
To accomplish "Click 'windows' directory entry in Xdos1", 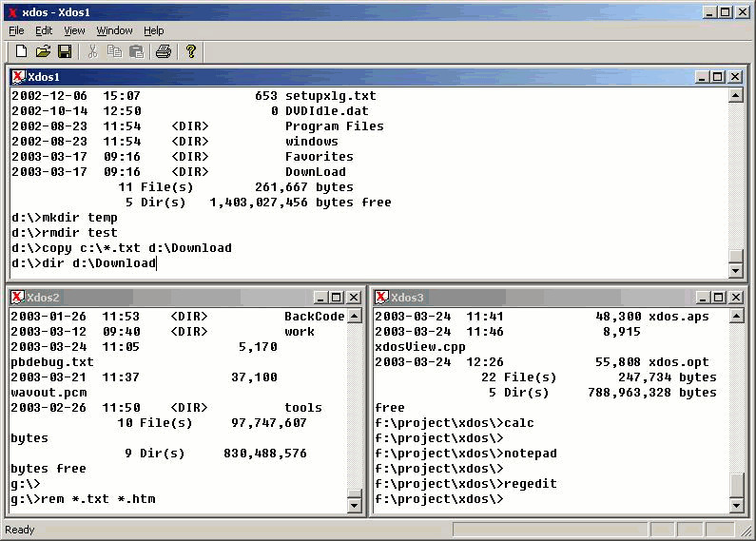I will click(x=312, y=142).
